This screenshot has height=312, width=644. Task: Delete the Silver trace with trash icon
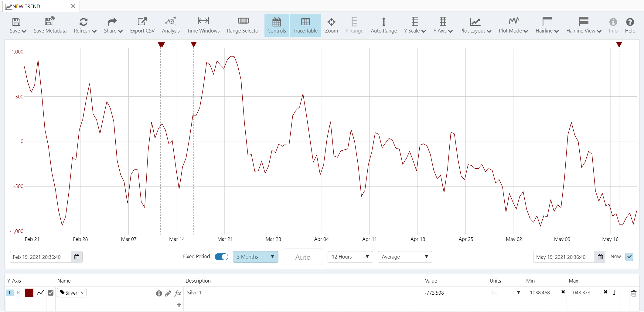[x=634, y=293]
